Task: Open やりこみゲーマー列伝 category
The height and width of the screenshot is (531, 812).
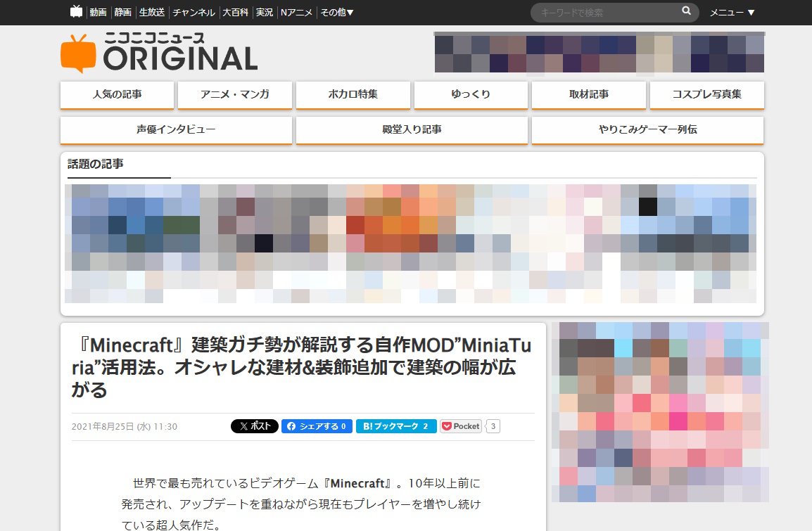Action: 647,130
